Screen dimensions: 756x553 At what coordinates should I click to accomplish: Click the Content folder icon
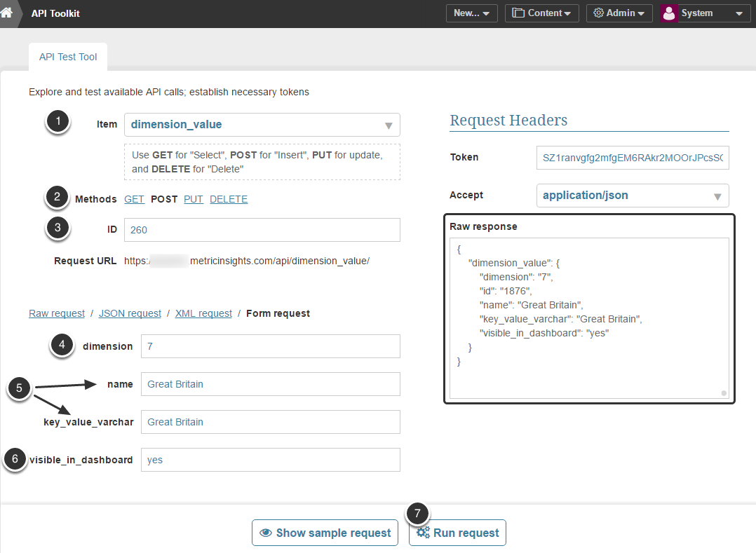[x=518, y=13]
